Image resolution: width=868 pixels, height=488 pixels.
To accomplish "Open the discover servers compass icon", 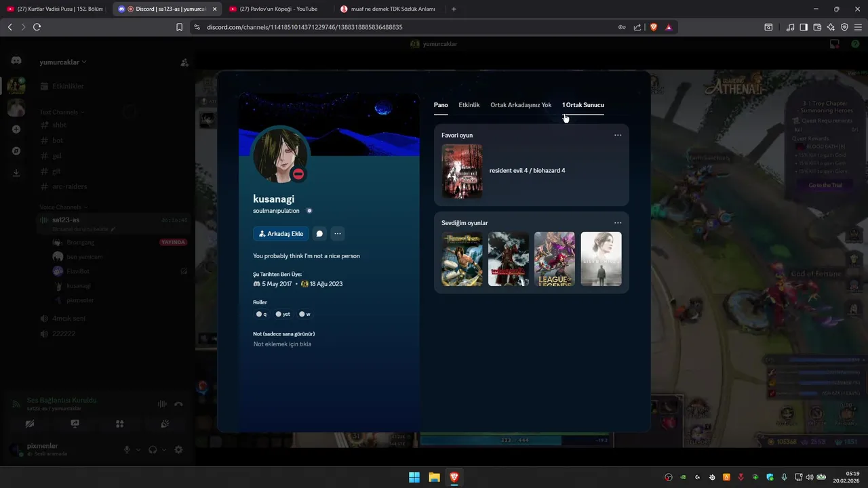I will [16, 151].
